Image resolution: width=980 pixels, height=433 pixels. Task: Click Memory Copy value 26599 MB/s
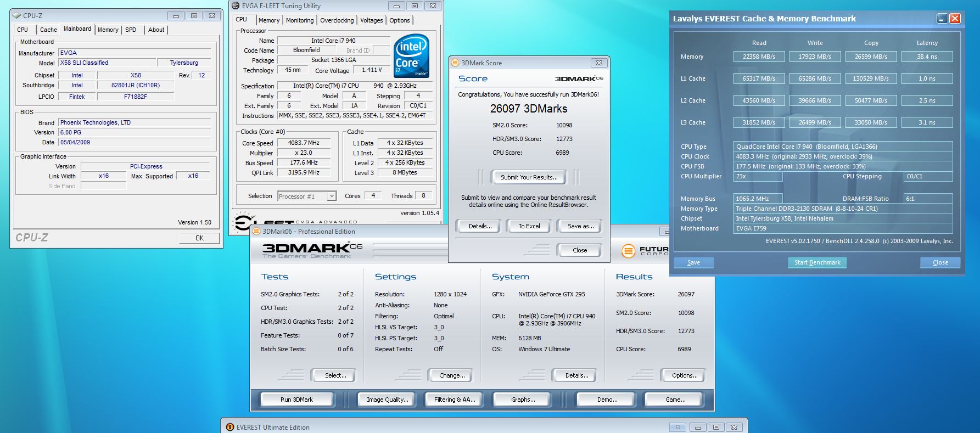(x=871, y=57)
